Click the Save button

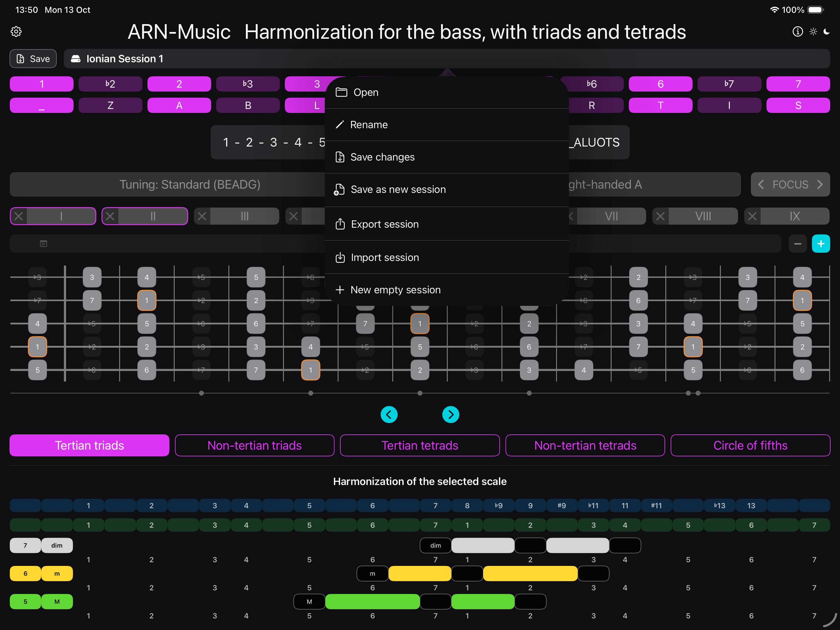pos(33,59)
